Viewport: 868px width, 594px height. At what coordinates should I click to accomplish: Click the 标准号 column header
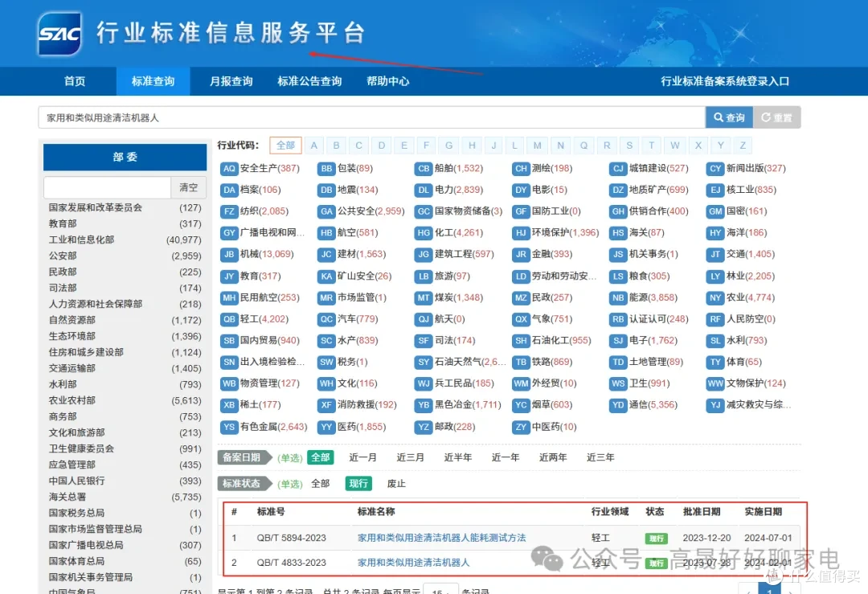[x=271, y=511]
